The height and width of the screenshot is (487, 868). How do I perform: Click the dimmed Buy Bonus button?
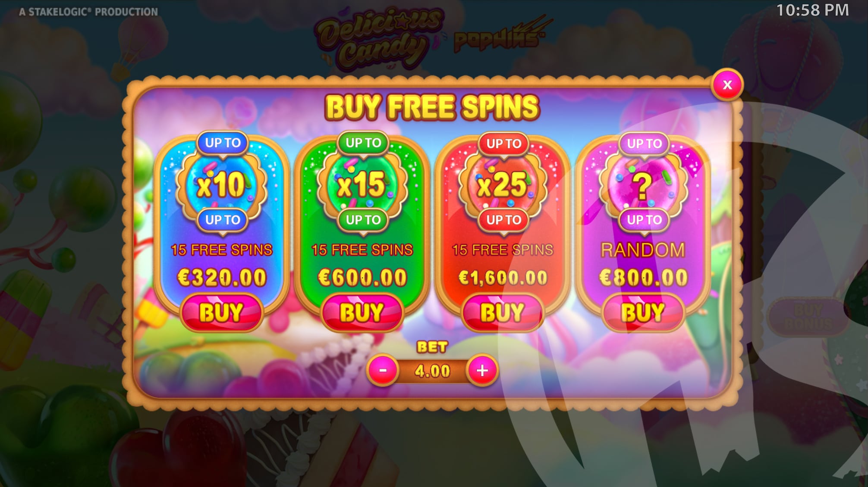tap(807, 317)
